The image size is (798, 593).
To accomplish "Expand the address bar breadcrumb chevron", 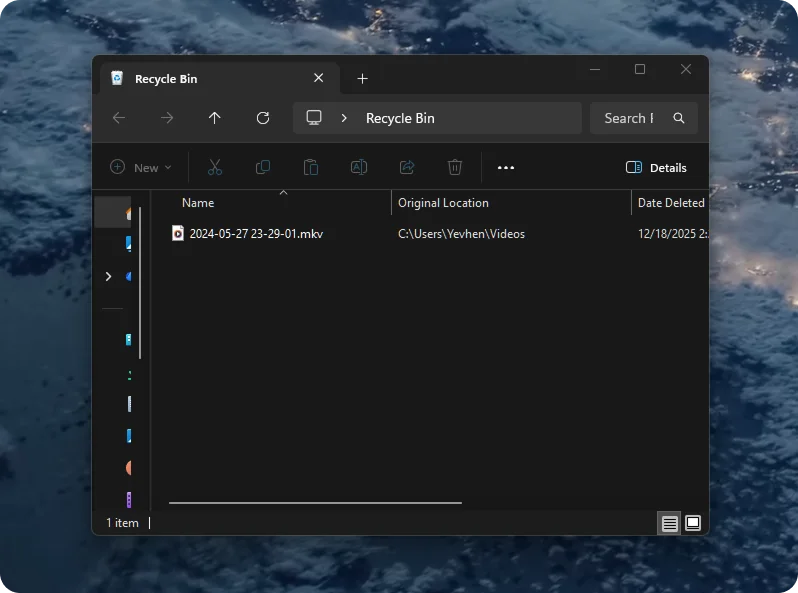I will click(x=344, y=118).
